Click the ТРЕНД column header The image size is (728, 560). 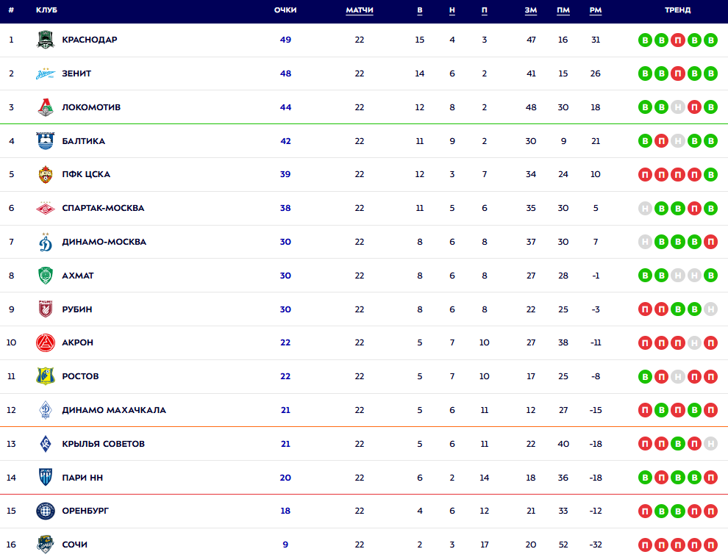(x=678, y=10)
